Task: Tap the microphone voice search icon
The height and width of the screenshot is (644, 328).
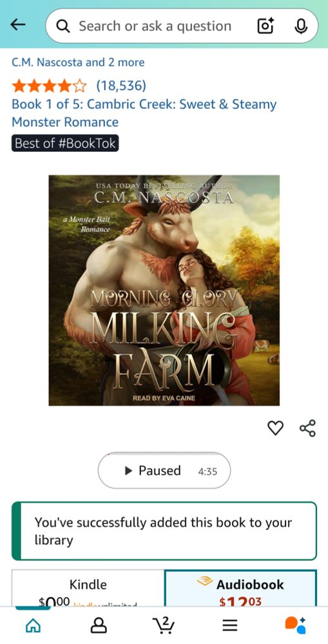Action: click(x=301, y=26)
